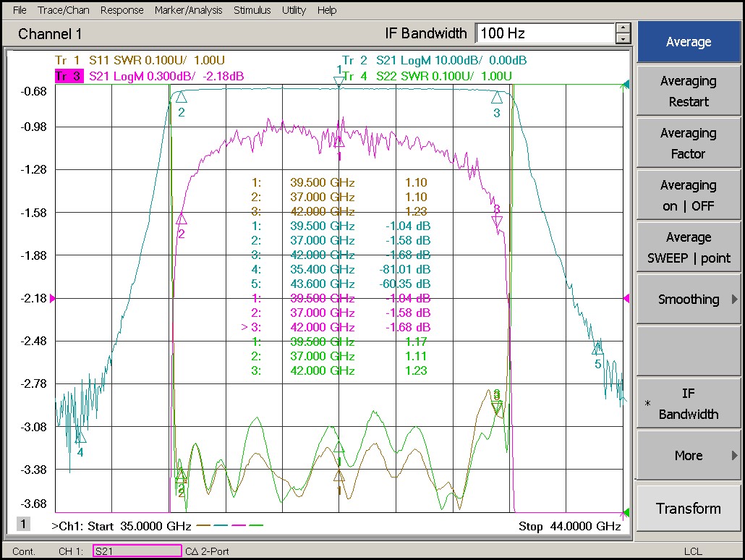745x560 pixels.
Task: Open the Averaging Factor setting
Action: click(688, 143)
